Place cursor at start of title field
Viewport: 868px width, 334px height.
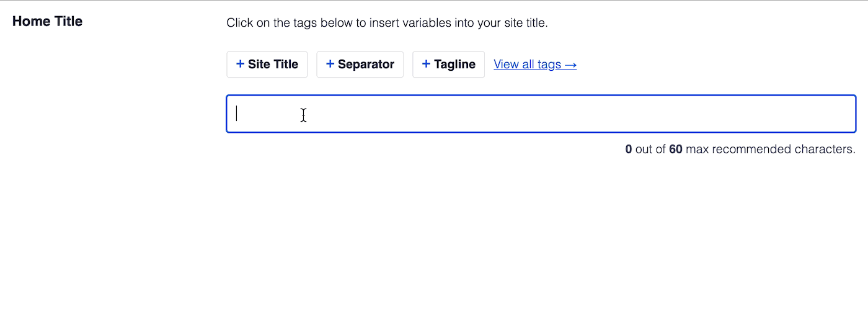(237, 114)
